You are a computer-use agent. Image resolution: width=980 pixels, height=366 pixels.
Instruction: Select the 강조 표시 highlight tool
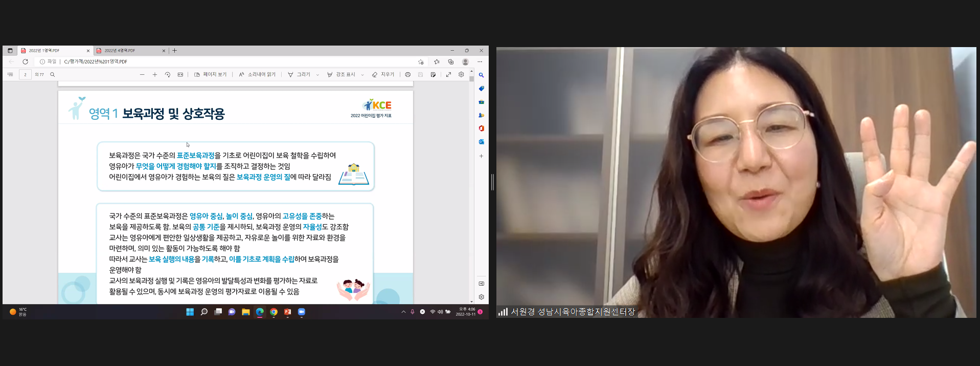pyautogui.click(x=341, y=75)
